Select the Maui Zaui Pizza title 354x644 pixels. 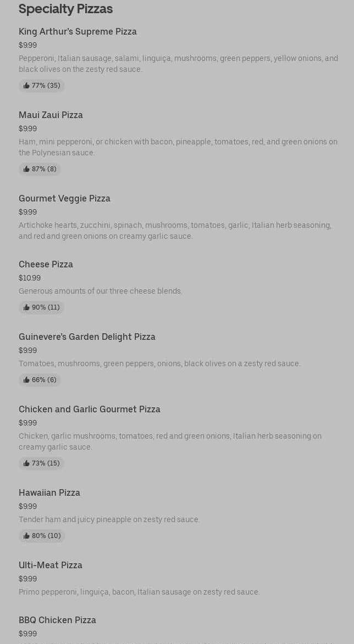tap(51, 115)
